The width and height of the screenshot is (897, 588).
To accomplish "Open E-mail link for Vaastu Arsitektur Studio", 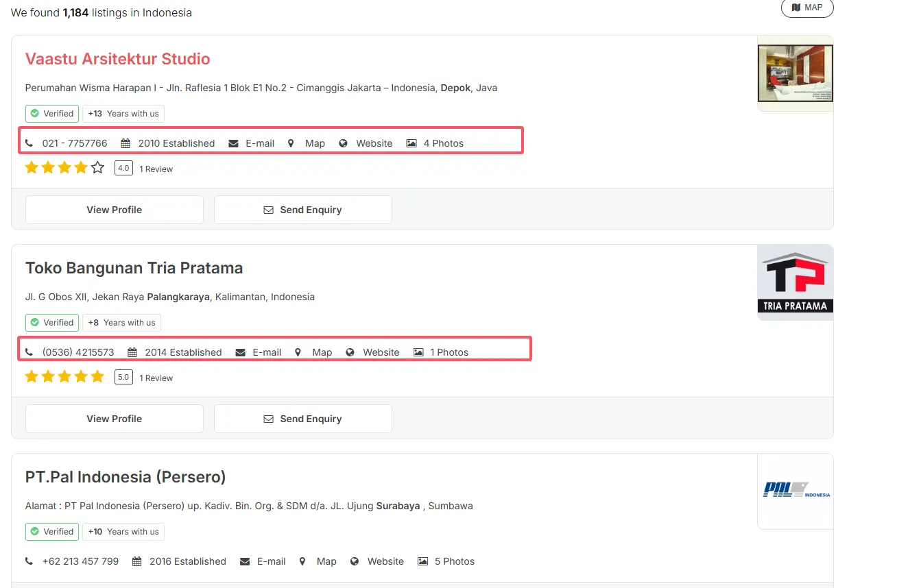I will (x=259, y=143).
